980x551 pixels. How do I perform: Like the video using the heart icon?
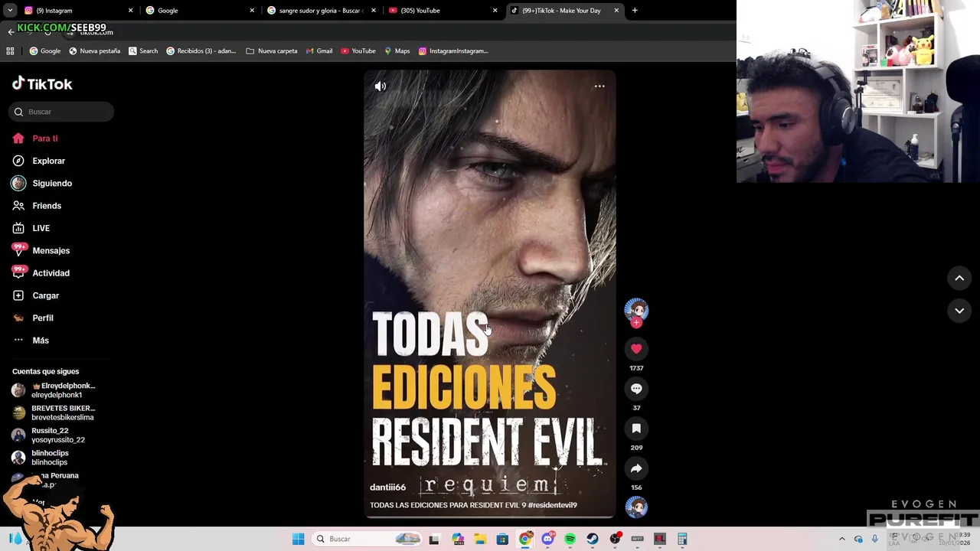[636, 349]
